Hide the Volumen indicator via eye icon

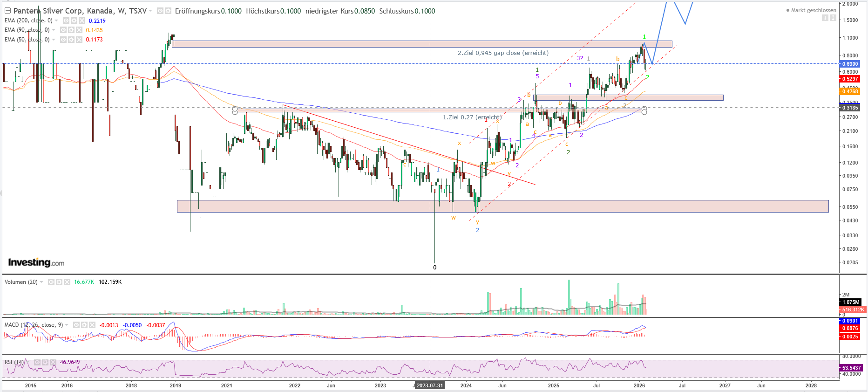coord(51,282)
